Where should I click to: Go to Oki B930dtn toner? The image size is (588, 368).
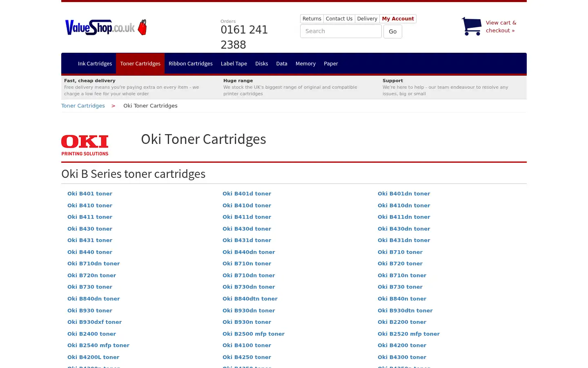405,310
